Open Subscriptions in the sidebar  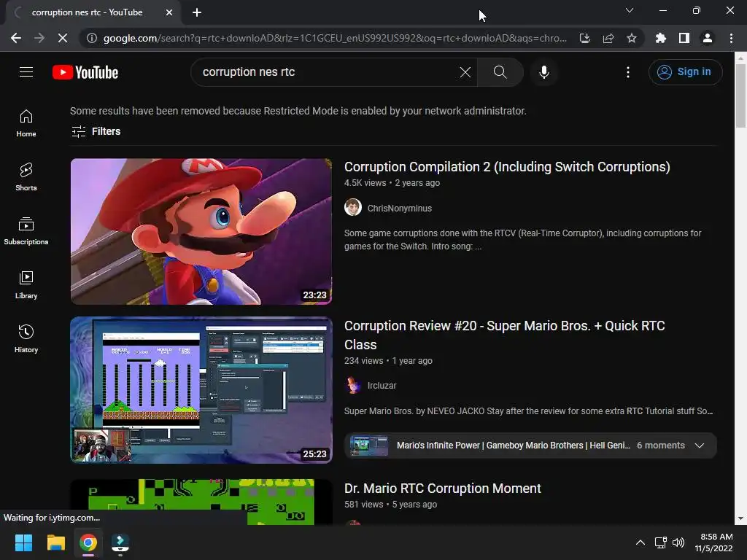tap(26, 231)
